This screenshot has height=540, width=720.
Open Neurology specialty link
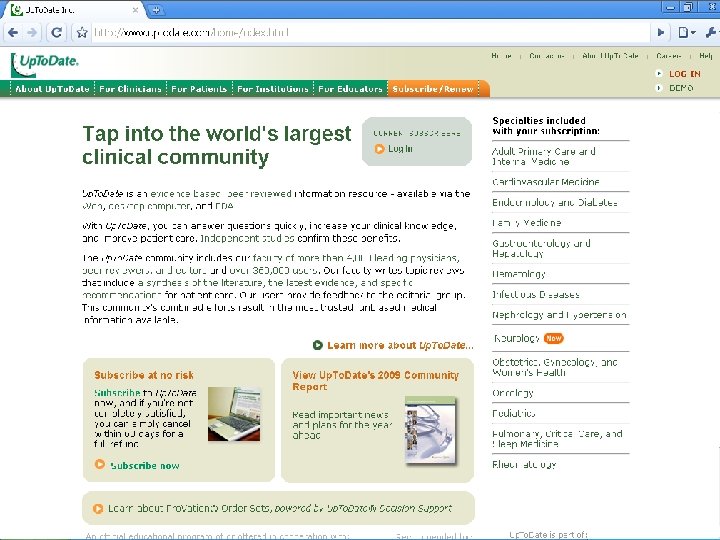pos(517,338)
